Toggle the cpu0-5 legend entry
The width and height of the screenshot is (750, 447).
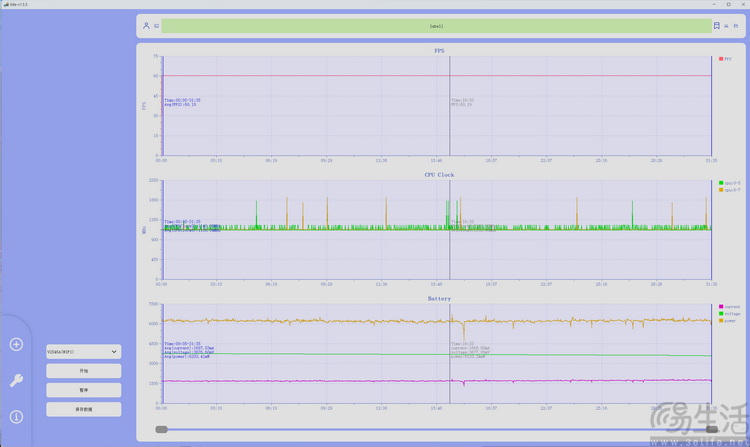(x=729, y=183)
